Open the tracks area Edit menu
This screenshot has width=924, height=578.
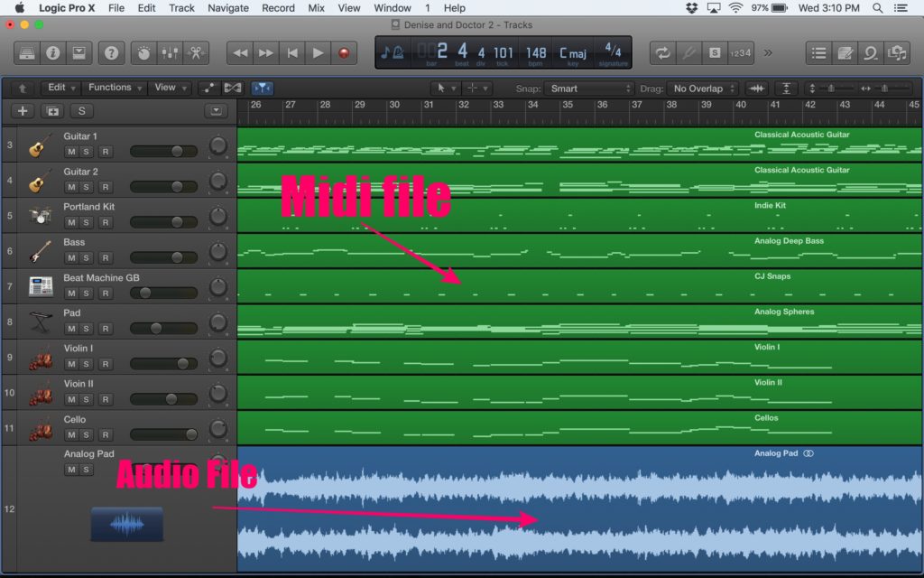click(x=60, y=88)
